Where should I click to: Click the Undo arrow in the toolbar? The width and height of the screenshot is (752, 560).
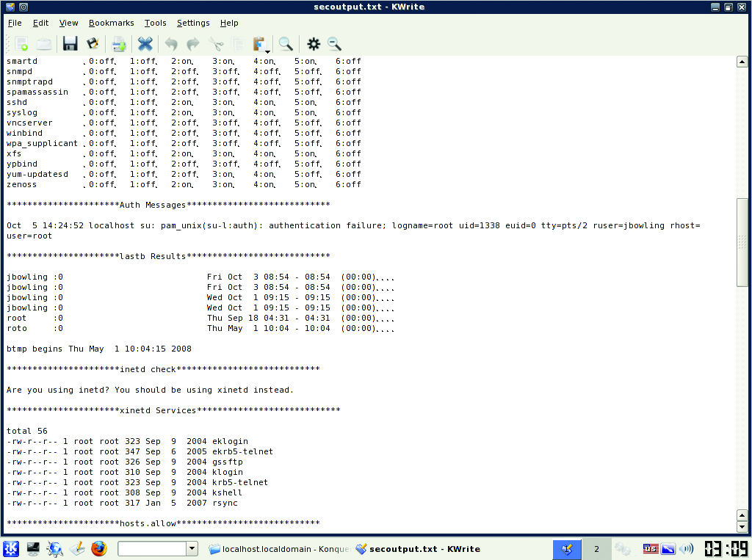pos(171,44)
